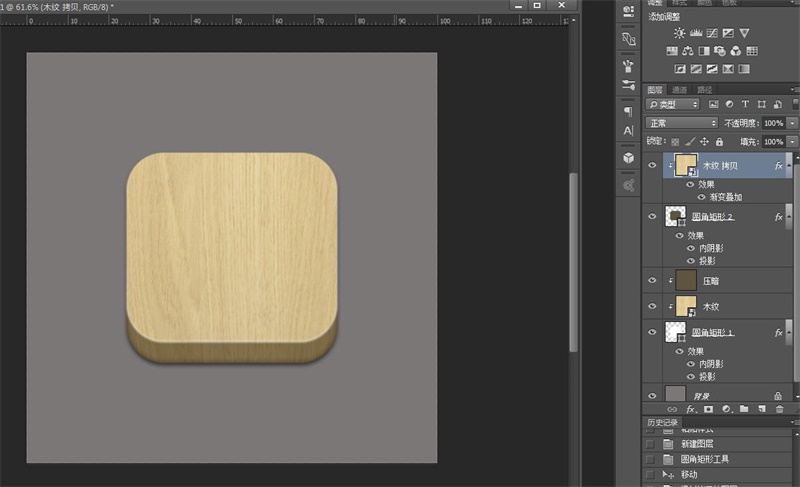Click the lock all padlock icon

pos(720,141)
